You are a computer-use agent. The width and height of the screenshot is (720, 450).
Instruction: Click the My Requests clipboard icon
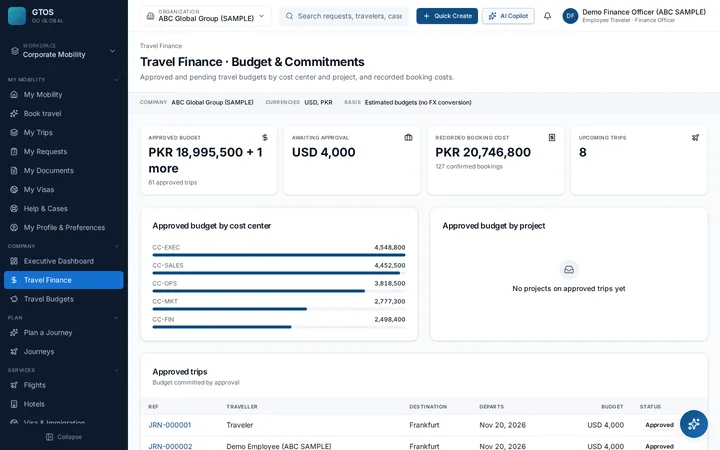coord(14,152)
